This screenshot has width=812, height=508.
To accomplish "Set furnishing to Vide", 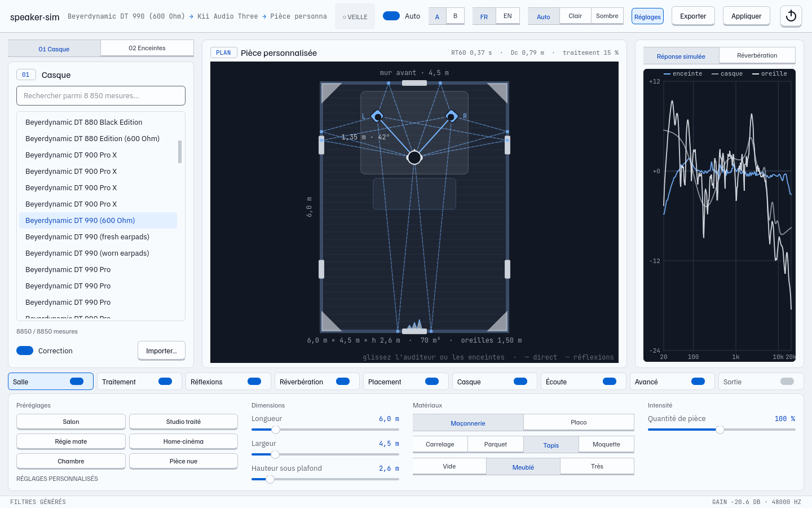I will (449, 466).
